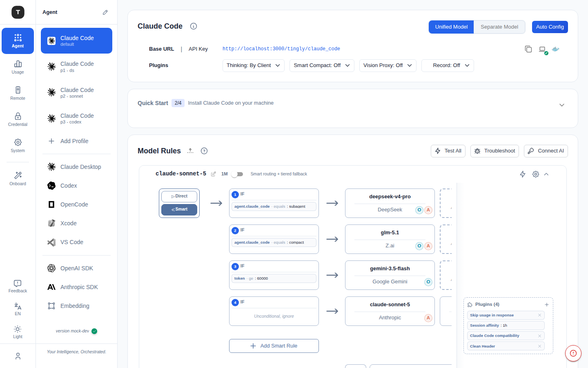Open the Xcode agent

coord(76,223)
